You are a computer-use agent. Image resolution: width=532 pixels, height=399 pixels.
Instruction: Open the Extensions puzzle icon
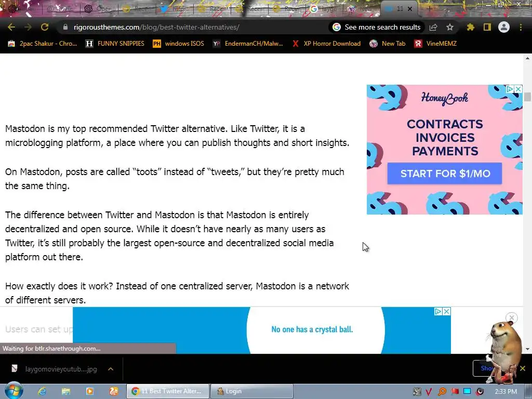click(470, 27)
